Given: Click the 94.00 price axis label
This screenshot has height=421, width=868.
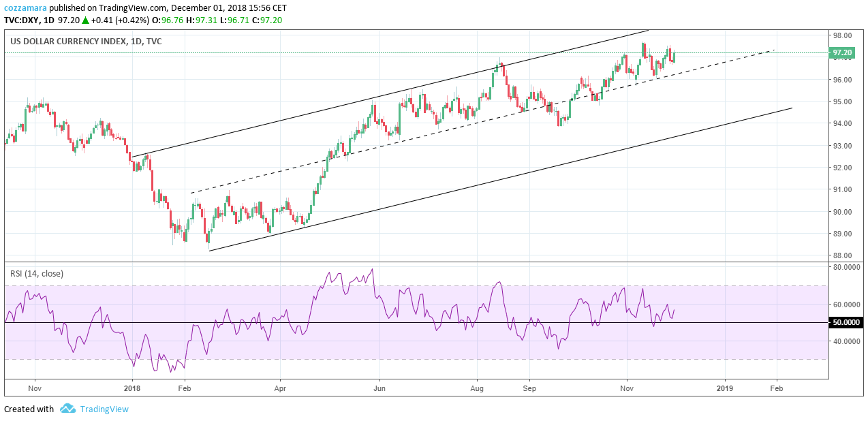Looking at the screenshot, I should pos(843,123).
